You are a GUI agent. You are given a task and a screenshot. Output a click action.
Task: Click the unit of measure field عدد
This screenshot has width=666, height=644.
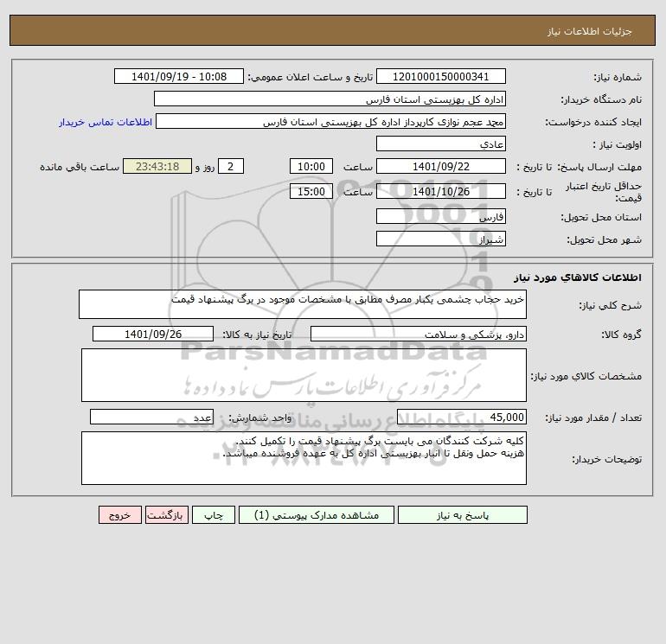point(151,417)
